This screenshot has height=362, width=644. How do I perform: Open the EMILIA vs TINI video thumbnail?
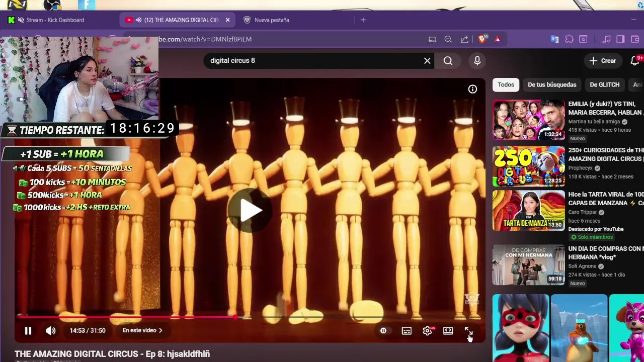pyautogui.click(x=528, y=120)
